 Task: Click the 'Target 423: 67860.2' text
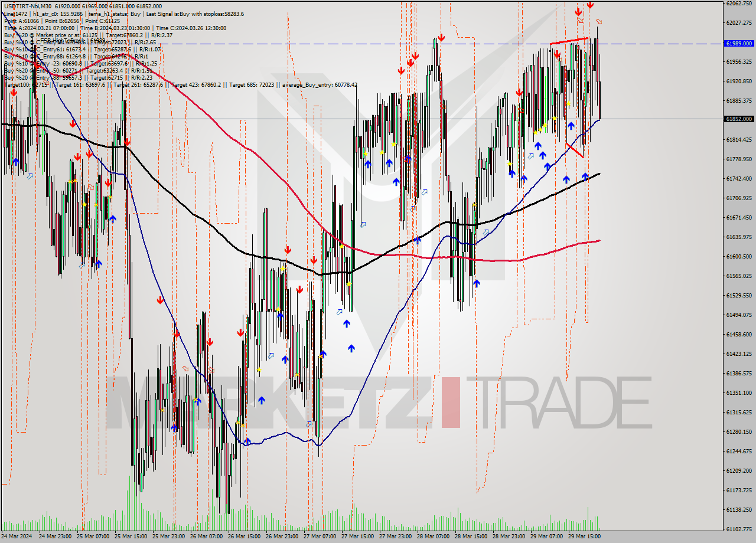pyautogui.click(x=196, y=84)
